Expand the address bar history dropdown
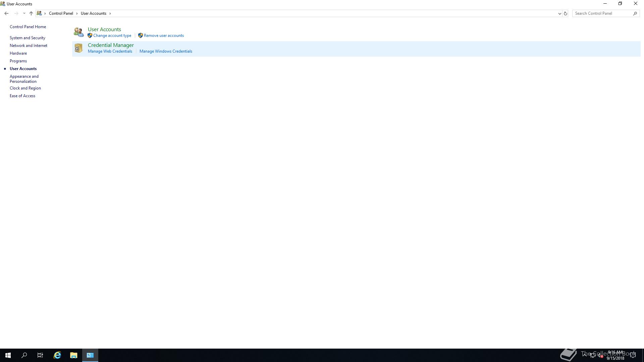This screenshot has height=362, width=644. (559, 13)
